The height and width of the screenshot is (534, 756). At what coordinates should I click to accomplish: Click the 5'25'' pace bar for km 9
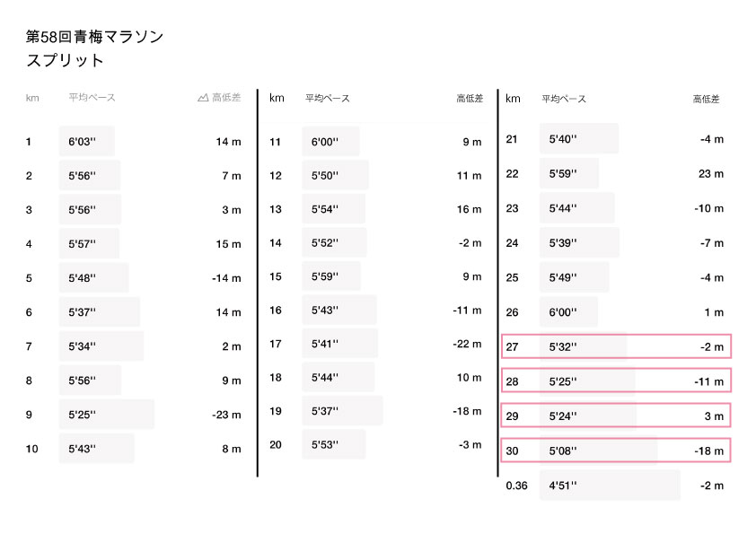pos(106,415)
